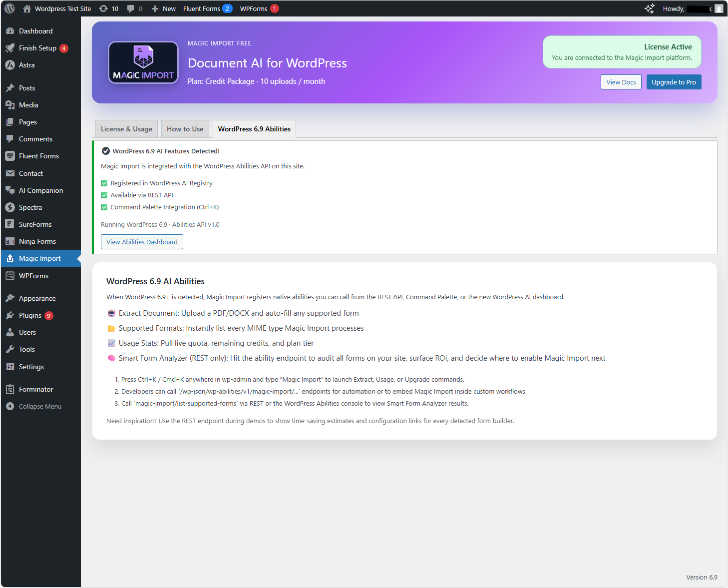Viewport: 728px width, 588px height.
Task: Click the user avatar in admin bar
Action: (x=719, y=8)
